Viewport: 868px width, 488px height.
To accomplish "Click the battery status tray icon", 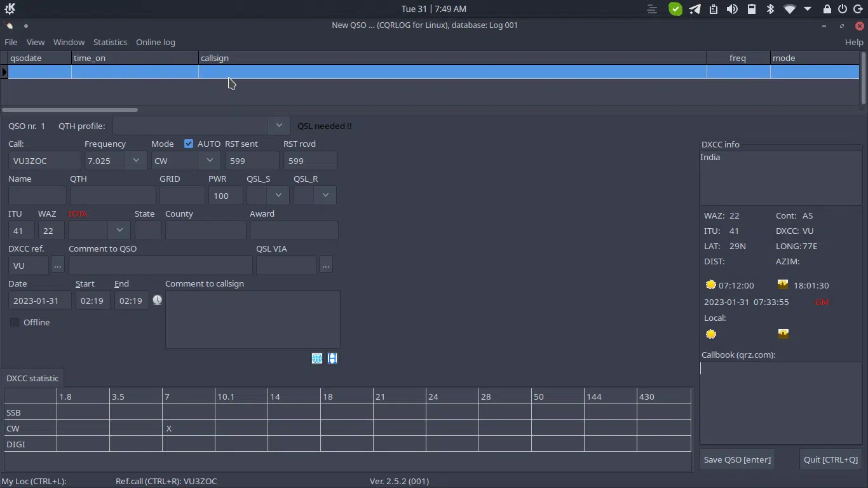I will click(x=752, y=9).
